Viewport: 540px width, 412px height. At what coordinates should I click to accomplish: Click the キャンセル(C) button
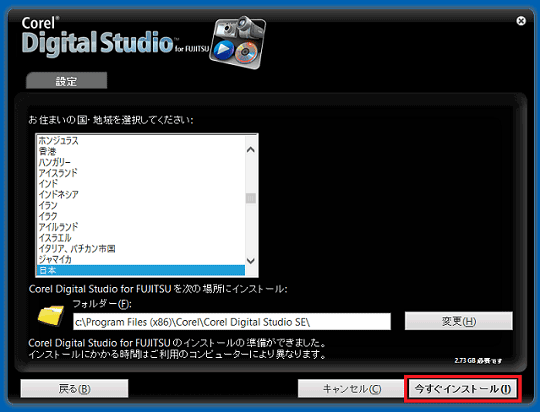(352, 389)
